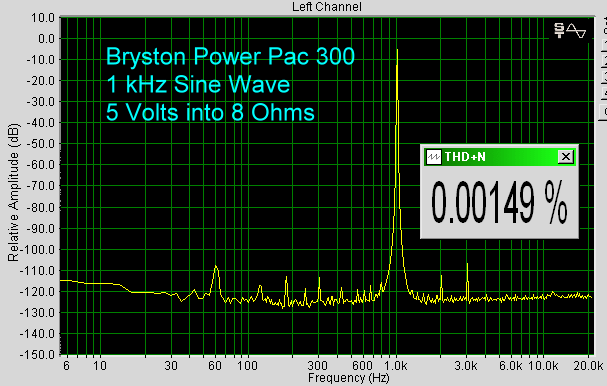Select the 1 kHz Sine Wave annotation text
The width and height of the screenshot is (607, 386).
pyautogui.click(x=198, y=84)
